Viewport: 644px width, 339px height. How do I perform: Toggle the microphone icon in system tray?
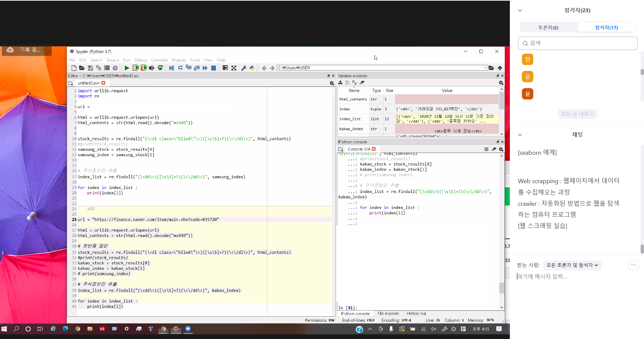click(391, 329)
